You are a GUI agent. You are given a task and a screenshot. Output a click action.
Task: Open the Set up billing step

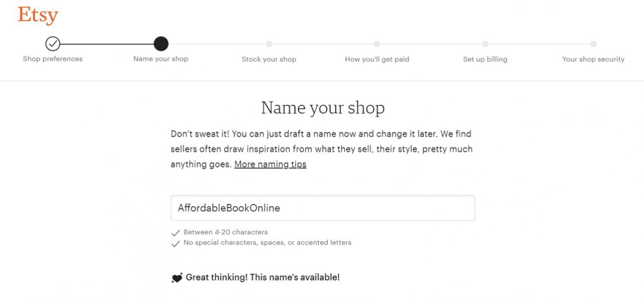[485, 59]
